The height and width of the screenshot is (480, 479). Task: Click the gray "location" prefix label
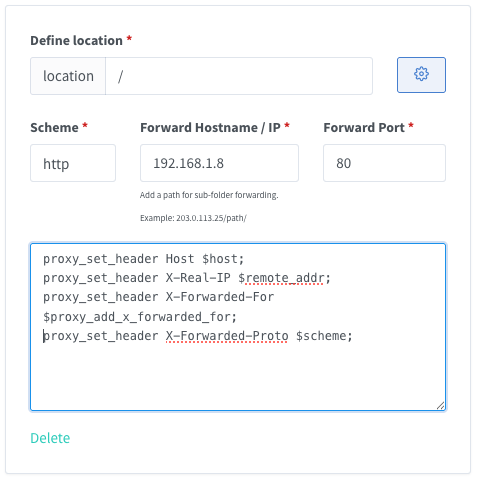click(68, 76)
